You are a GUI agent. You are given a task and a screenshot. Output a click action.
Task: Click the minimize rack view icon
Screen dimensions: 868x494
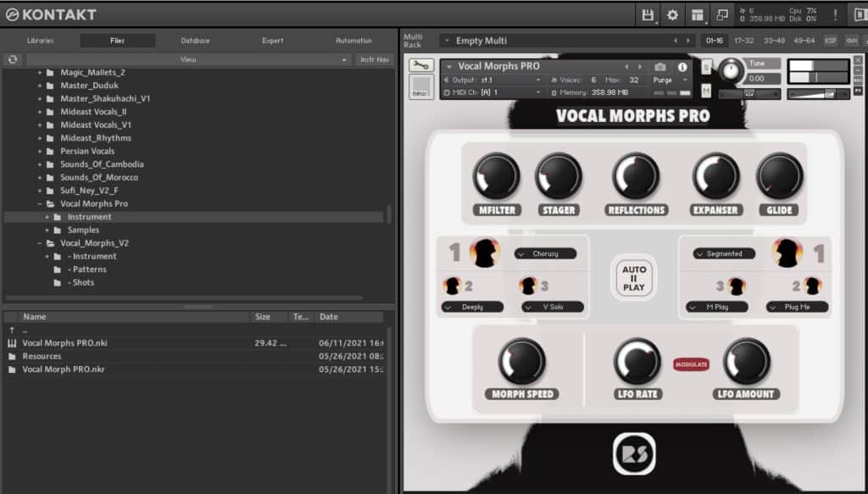click(x=722, y=15)
